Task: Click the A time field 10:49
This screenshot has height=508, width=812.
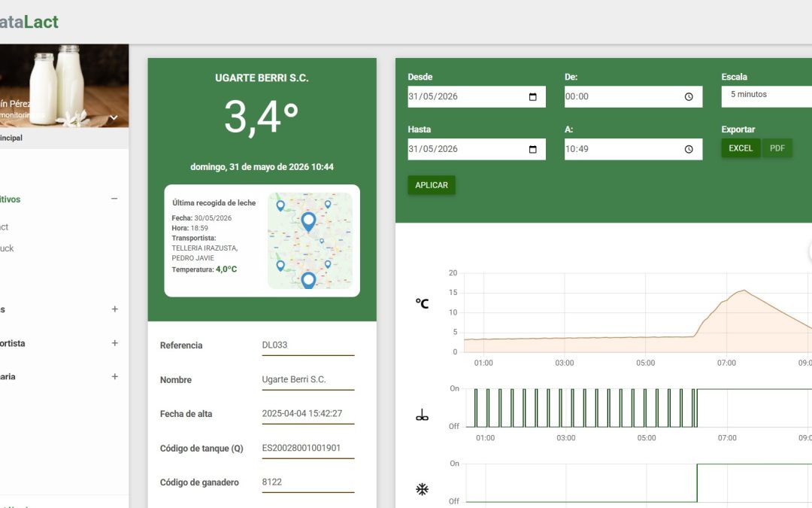Action: (x=633, y=149)
